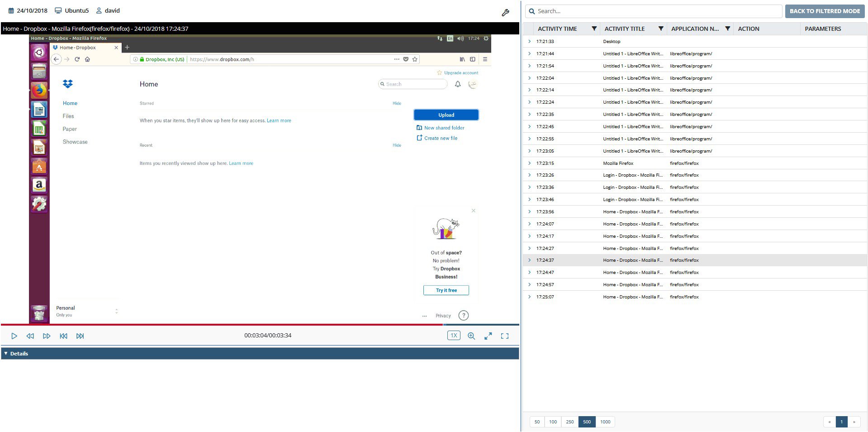Expand the 17:21:33 Desktop row

point(529,41)
